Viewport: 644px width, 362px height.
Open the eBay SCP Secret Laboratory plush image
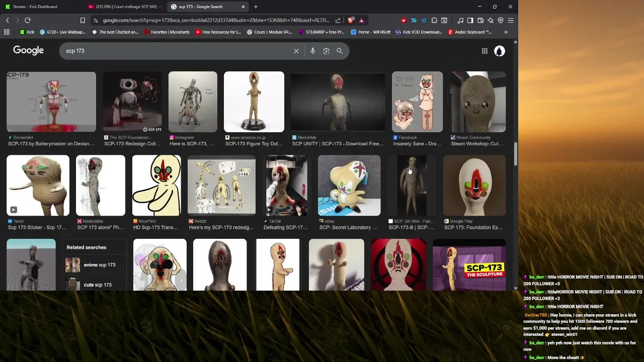coord(349,186)
